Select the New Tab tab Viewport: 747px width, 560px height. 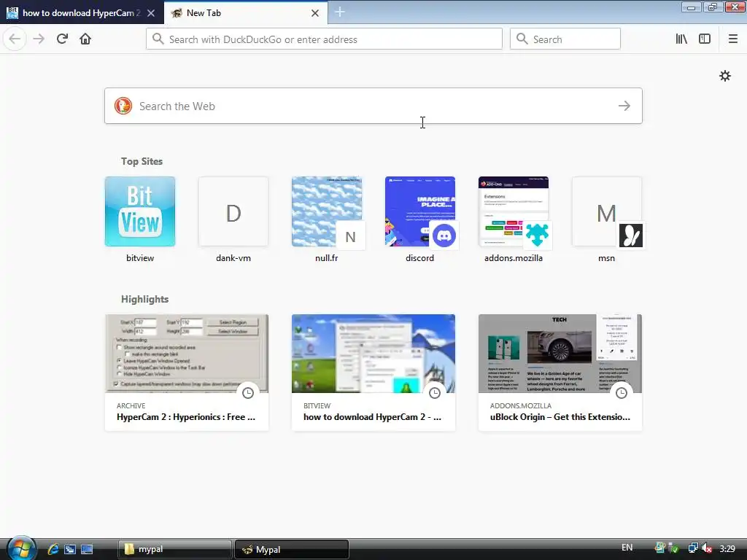[245, 13]
